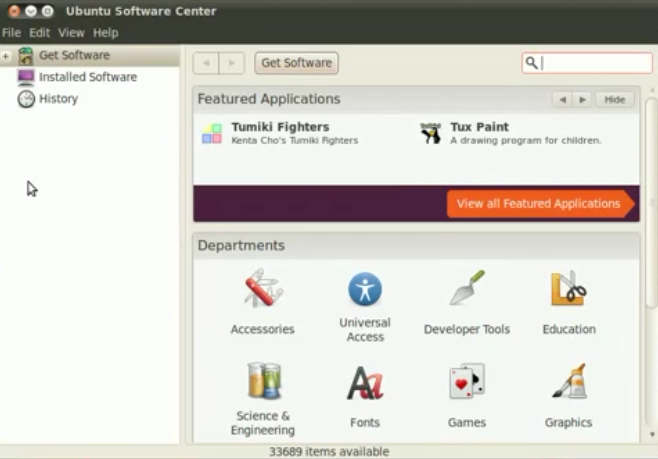Click the Tumiki Fighters application icon
This screenshot has height=459, width=658.
pos(212,133)
